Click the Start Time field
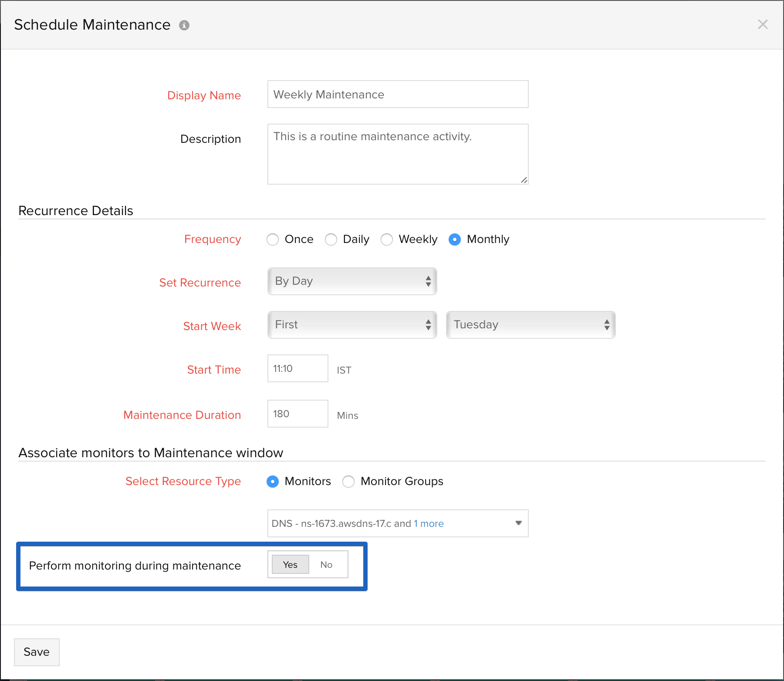Viewport: 784px width, 681px height. [297, 368]
